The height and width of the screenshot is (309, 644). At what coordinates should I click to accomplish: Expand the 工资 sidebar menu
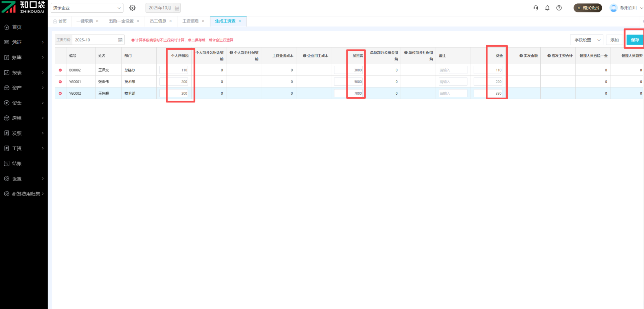24,148
